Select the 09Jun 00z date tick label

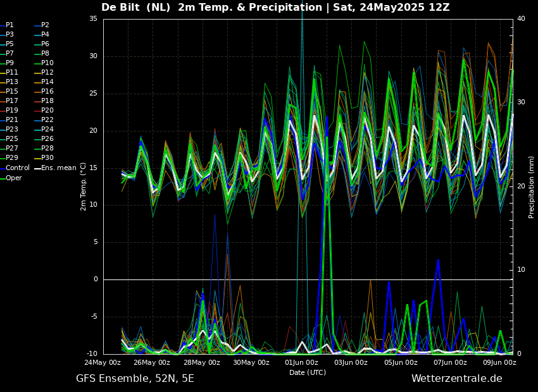(x=499, y=363)
